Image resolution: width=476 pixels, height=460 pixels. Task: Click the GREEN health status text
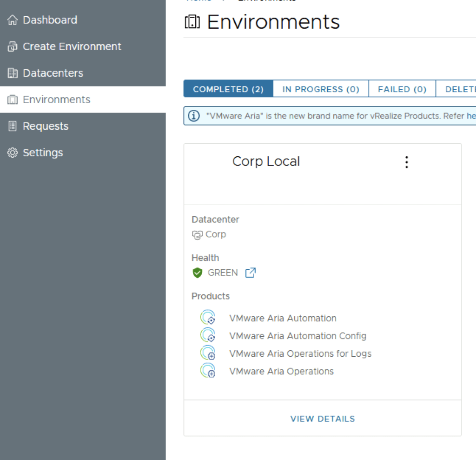pyautogui.click(x=223, y=273)
